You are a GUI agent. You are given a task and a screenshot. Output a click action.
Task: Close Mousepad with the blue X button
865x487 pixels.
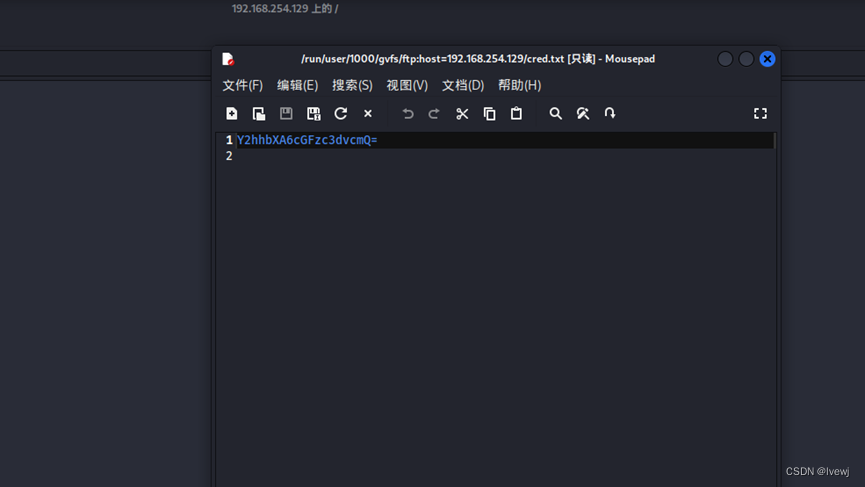click(x=767, y=59)
